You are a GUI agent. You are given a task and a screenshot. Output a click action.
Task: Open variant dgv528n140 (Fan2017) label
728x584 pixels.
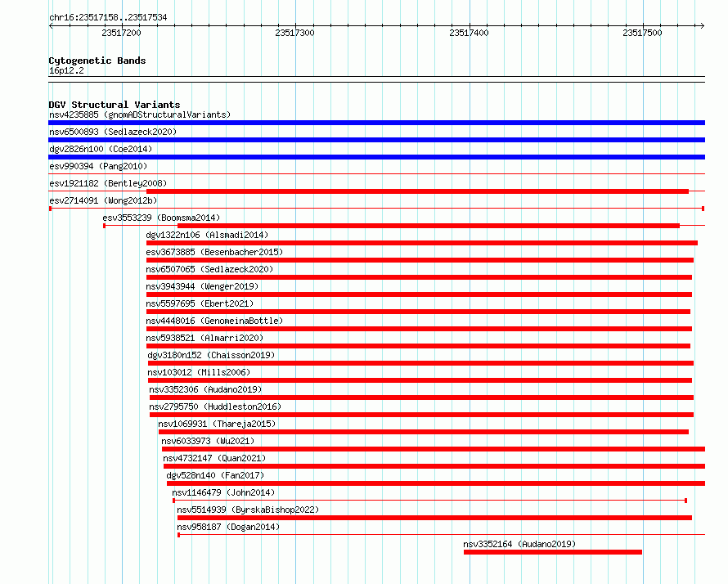(215, 475)
